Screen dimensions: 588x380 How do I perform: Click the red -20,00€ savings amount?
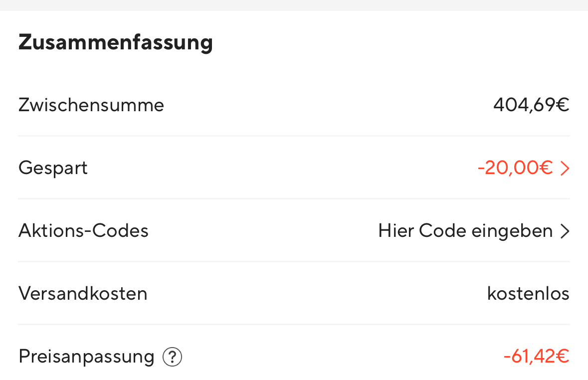coord(515,168)
